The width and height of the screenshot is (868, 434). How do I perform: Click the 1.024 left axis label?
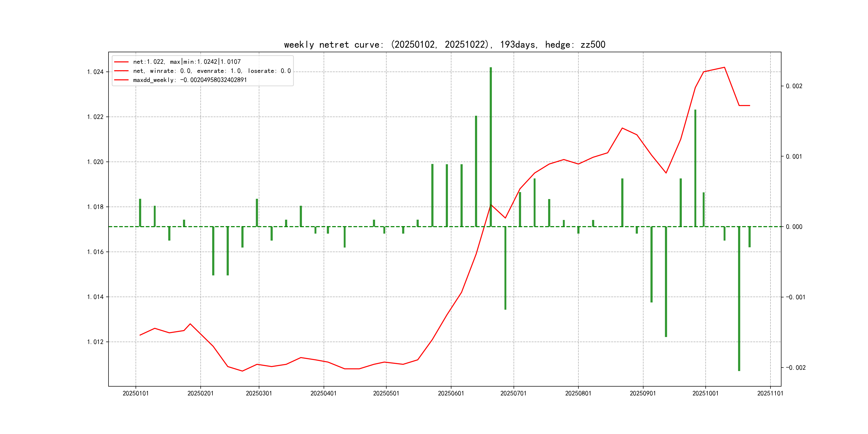tap(95, 72)
